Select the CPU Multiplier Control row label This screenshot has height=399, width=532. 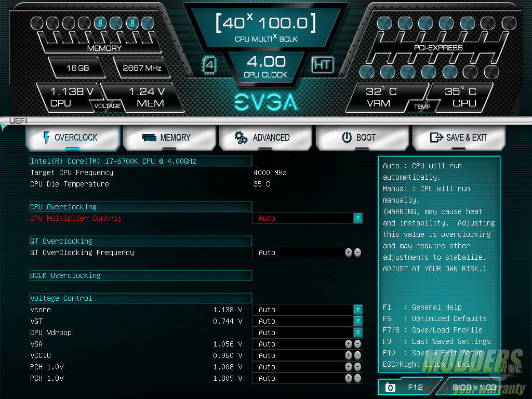(76, 218)
